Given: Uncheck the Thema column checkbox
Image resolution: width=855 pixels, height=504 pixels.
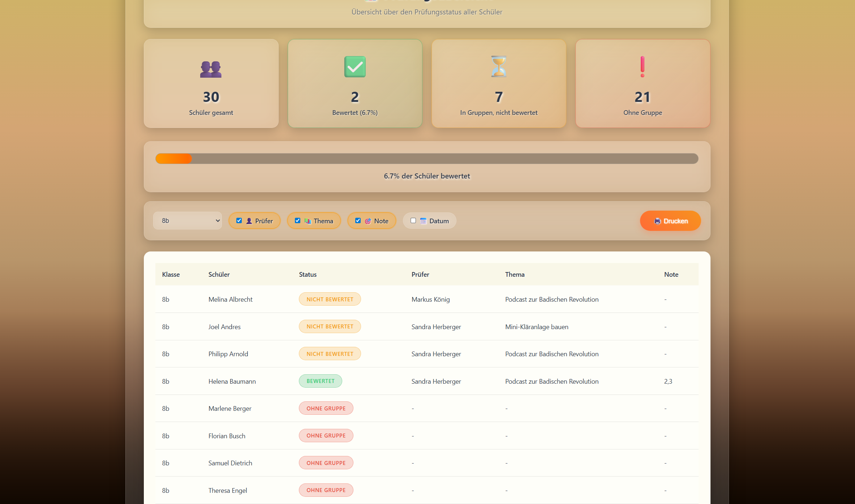Looking at the screenshot, I should coord(297,221).
